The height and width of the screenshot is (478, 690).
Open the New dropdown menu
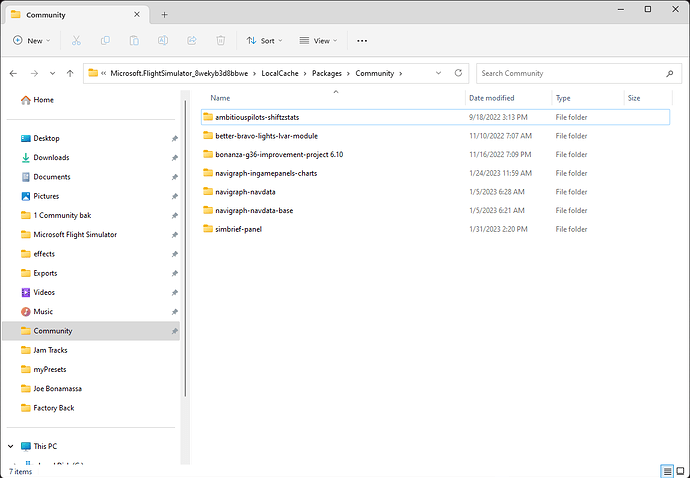point(30,41)
